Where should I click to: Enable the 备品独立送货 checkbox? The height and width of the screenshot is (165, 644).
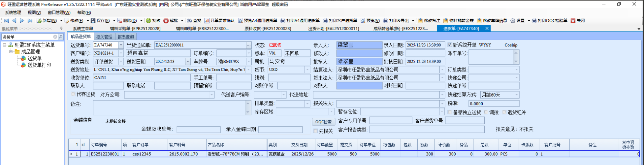tap(450, 112)
